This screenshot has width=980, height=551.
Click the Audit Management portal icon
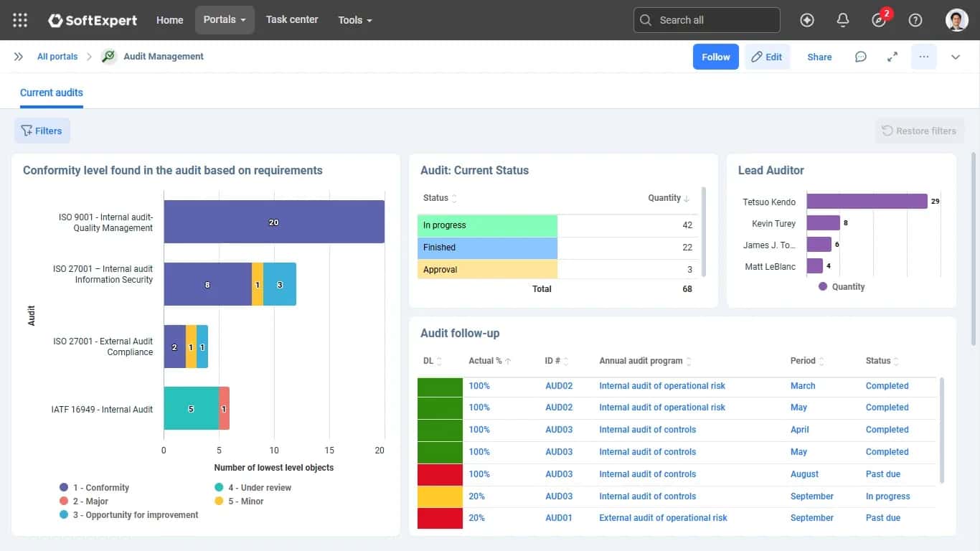109,57
